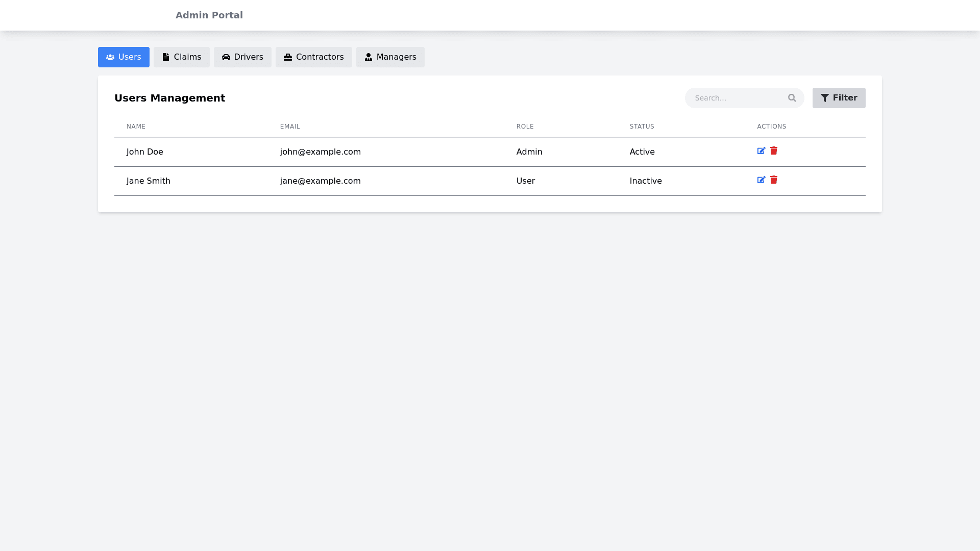The image size is (980, 551).
Task: Click the document icon on Claims tab
Action: tap(166, 57)
